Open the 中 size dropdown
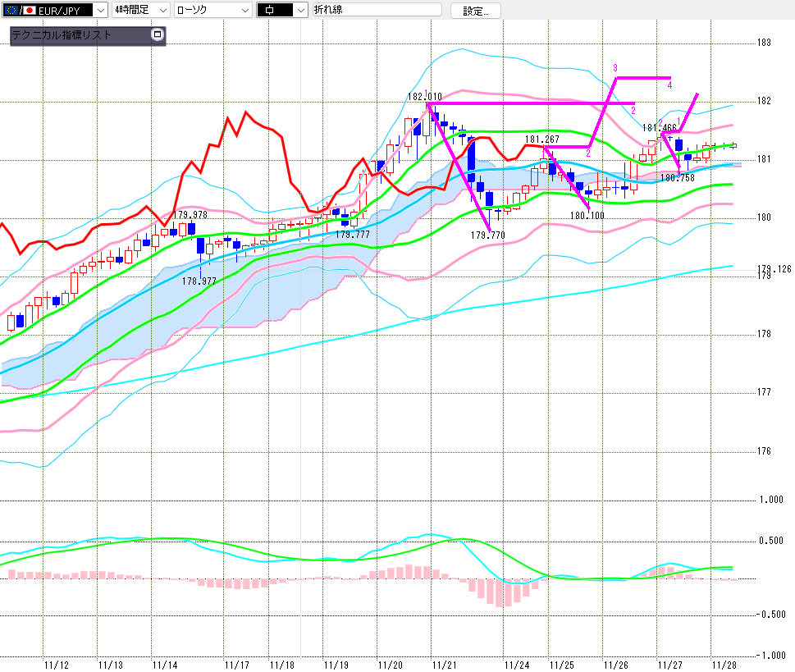This screenshot has width=795, height=672. coord(299,10)
